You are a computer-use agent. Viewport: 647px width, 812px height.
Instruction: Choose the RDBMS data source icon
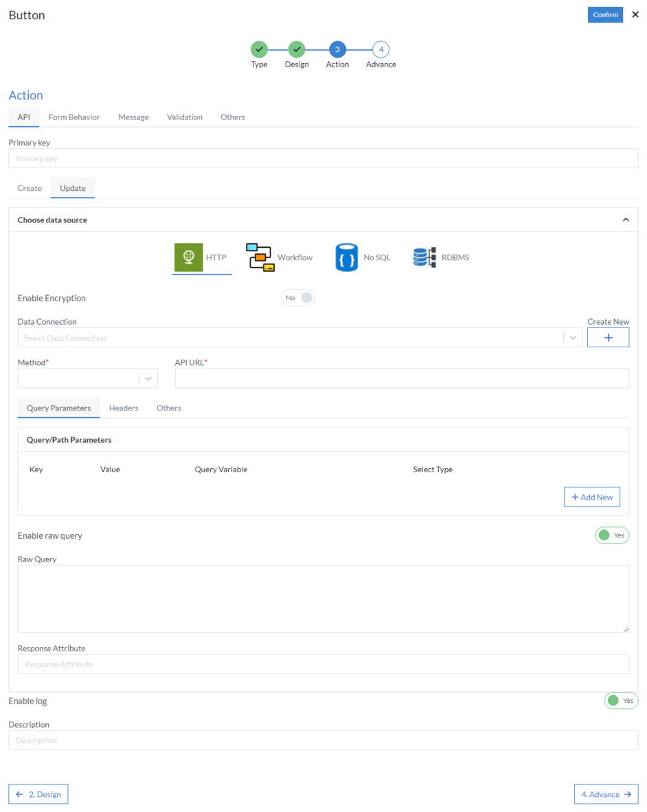(424, 257)
